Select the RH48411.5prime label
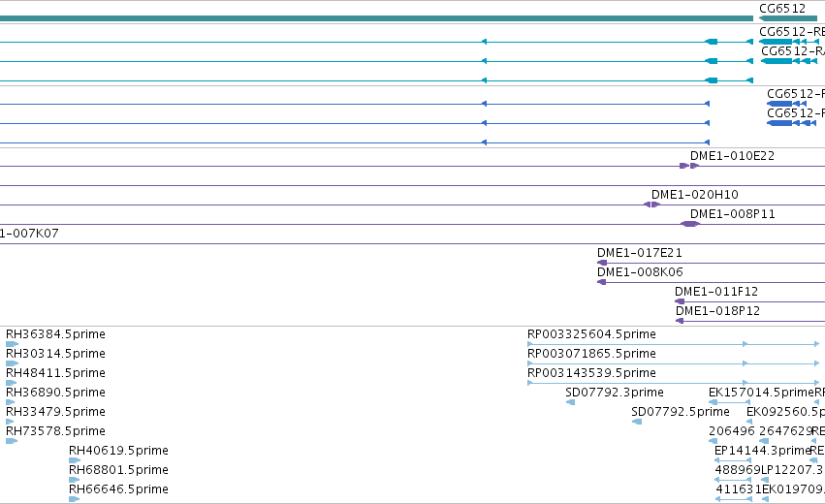The height and width of the screenshot is (504, 825). coord(55,373)
